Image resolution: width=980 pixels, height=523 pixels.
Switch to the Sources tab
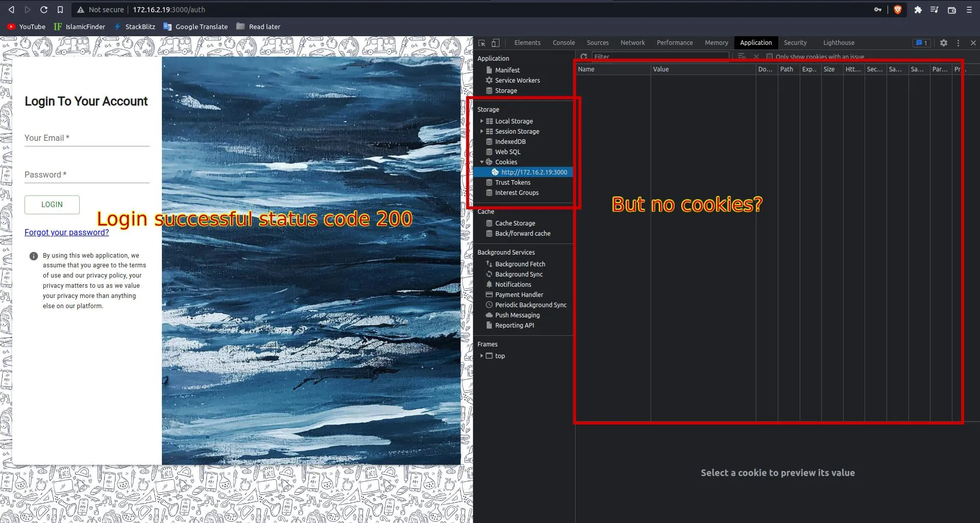pyautogui.click(x=597, y=43)
